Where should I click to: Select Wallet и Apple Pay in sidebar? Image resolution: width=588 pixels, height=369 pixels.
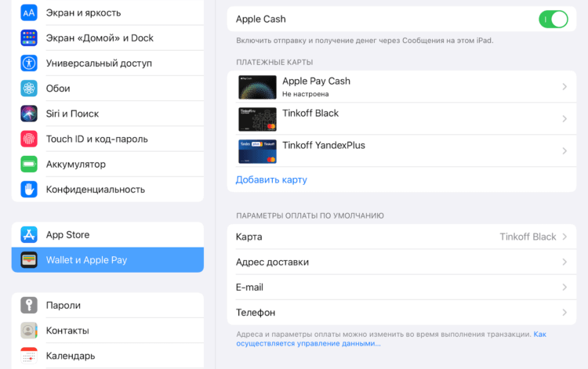107,260
